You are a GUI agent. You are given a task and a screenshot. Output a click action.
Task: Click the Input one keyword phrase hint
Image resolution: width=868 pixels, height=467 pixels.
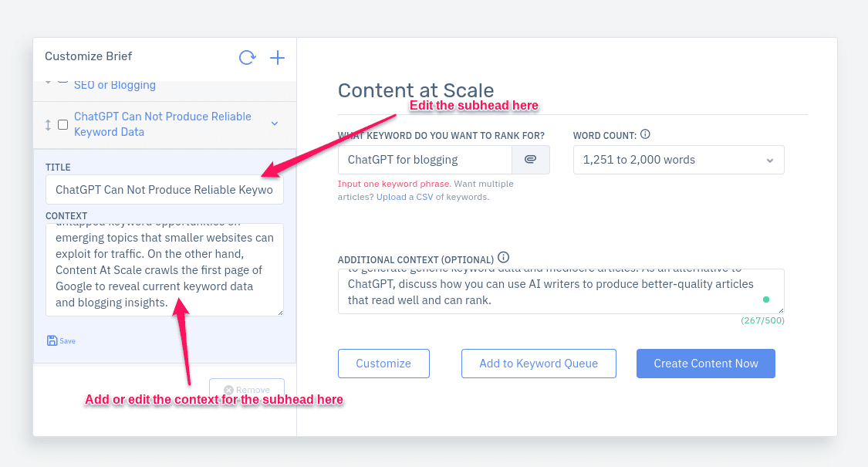pyautogui.click(x=395, y=184)
